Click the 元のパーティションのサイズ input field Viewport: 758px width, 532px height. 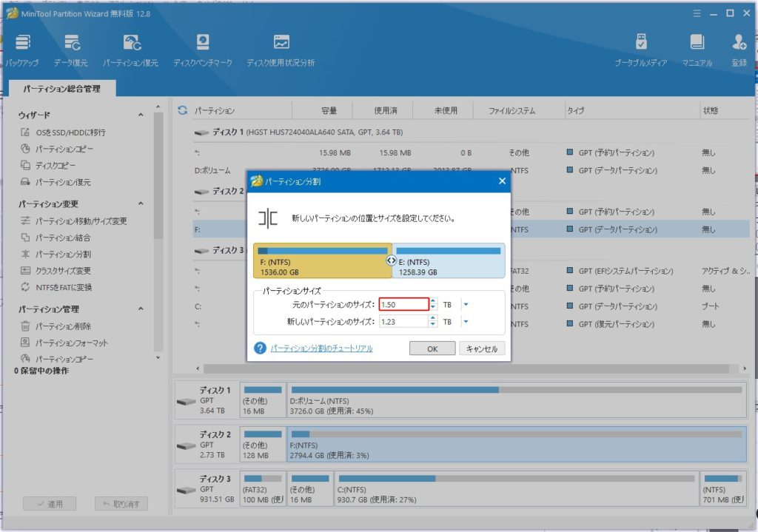coord(403,304)
